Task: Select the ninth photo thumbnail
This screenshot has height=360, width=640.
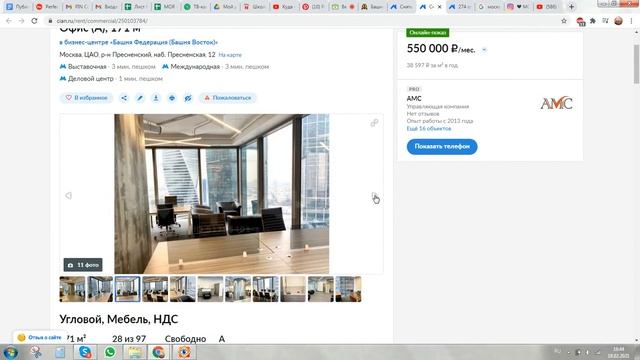Action: (x=293, y=289)
